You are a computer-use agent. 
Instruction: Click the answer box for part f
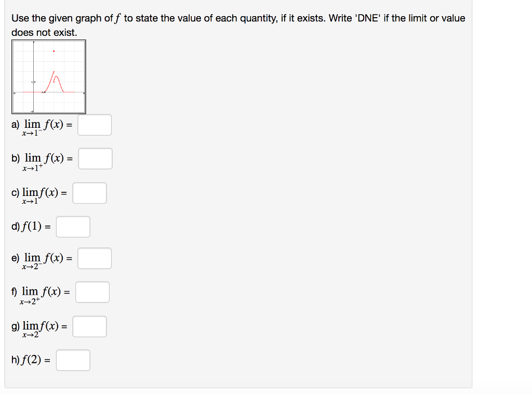tap(92, 292)
